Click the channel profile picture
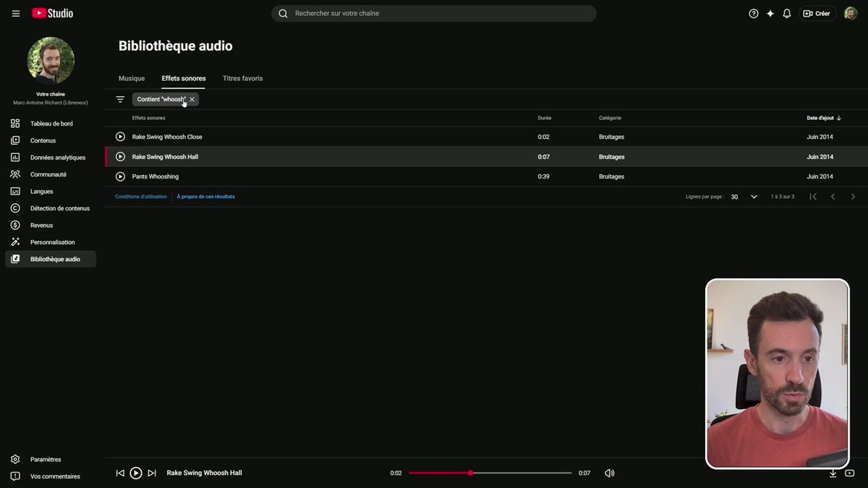This screenshot has height=488, width=868. [x=51, y=60]
